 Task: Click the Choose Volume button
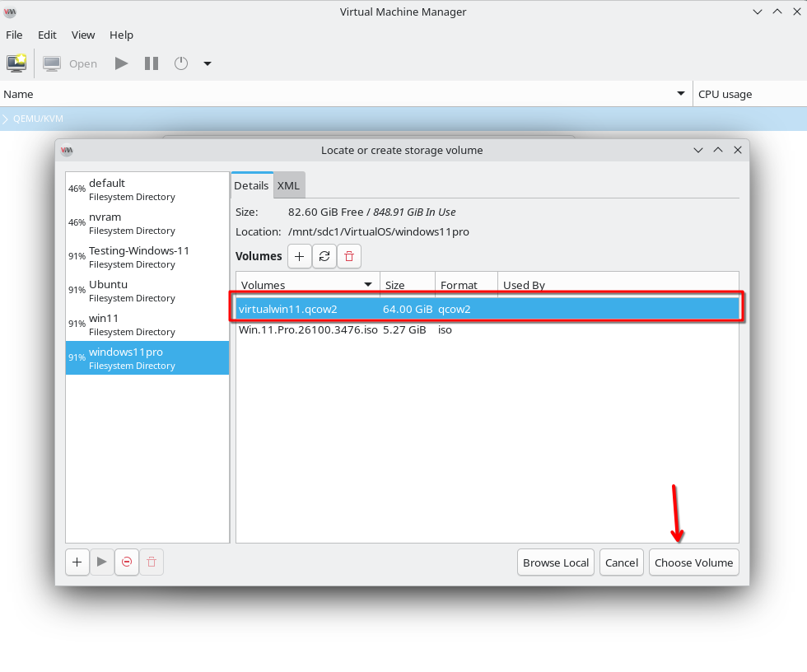coord(693,562)
